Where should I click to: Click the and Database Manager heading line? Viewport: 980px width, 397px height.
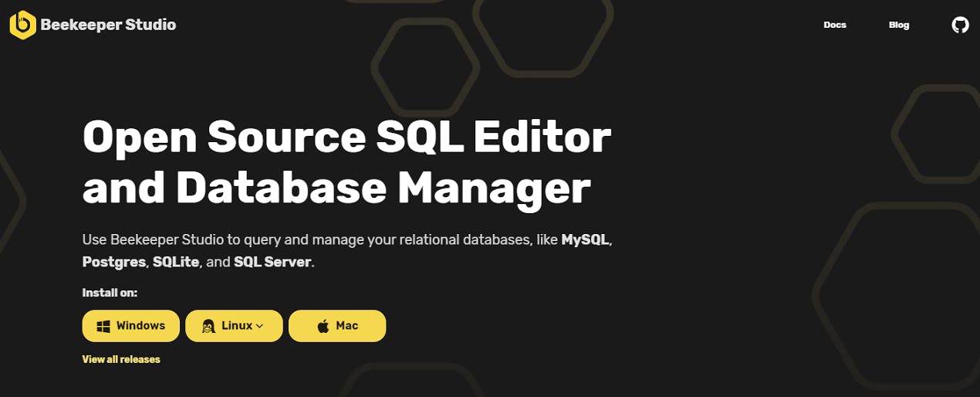click(x=336, y=187)
